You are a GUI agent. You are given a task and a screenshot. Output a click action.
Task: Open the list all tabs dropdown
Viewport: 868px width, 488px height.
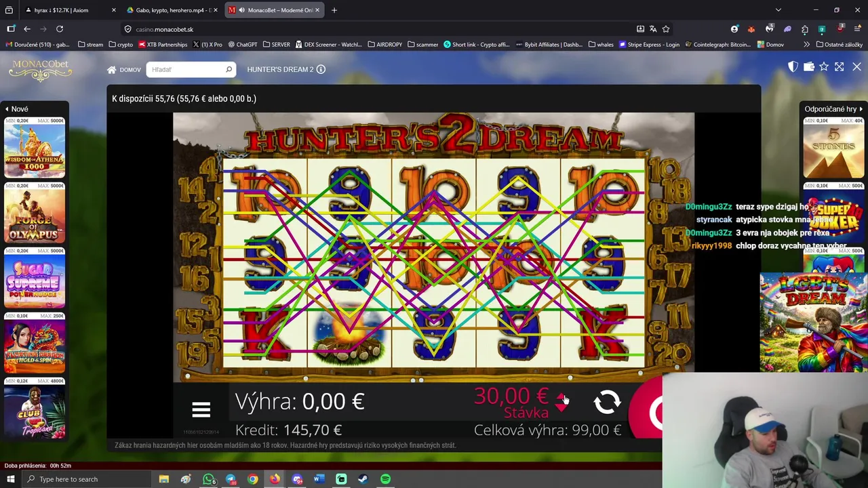tap(778, 10)
